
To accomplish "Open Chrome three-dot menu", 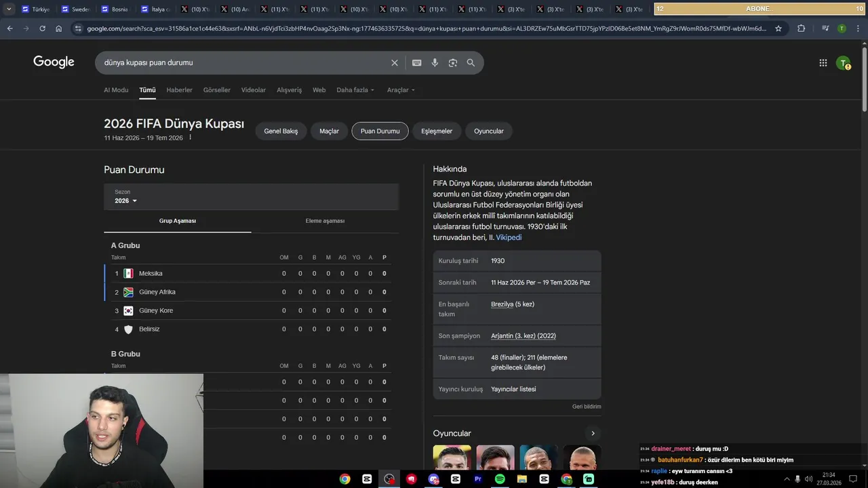I will click(857, 28).
